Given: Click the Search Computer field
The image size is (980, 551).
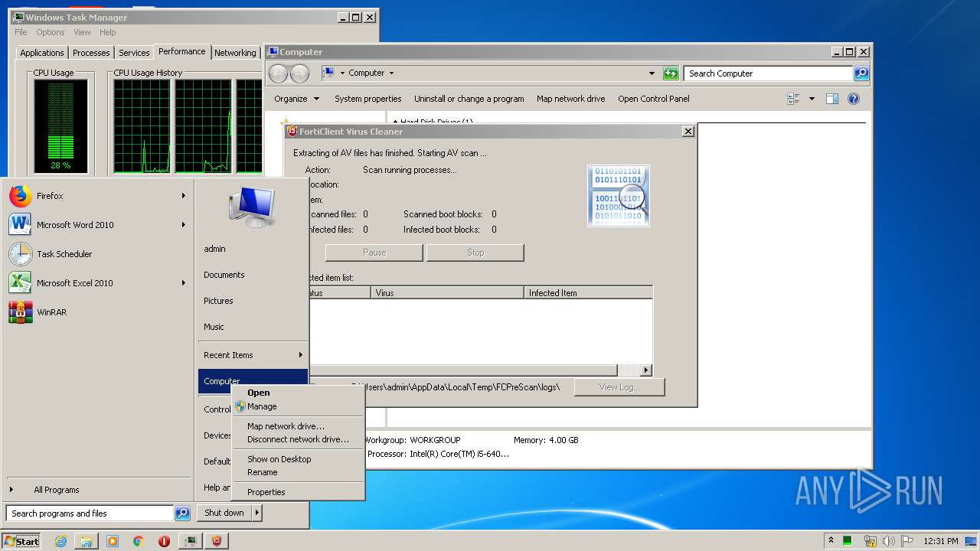Looking at the screenshot, I should pyautogui.click(x=768, y=73).
